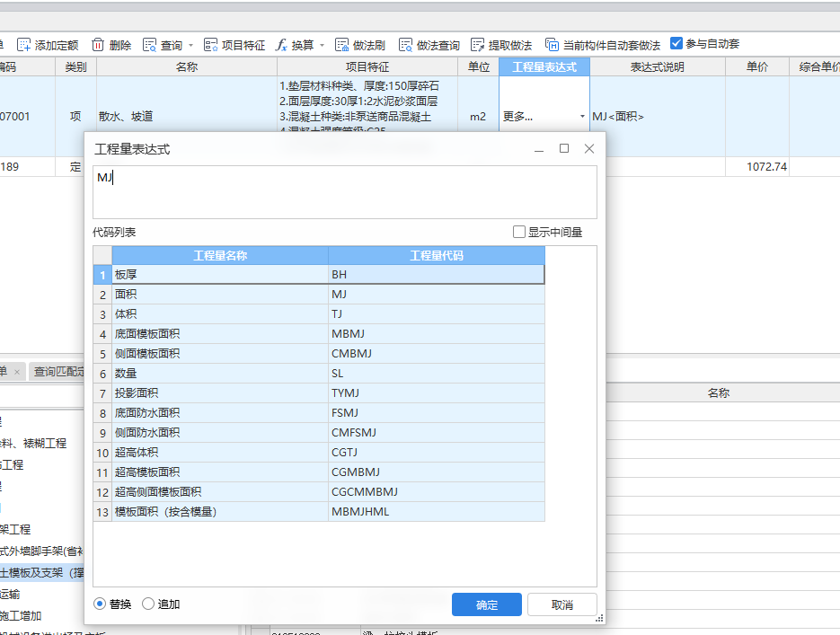Image resolution: width=840 pixels, height=635 pixels.
Task: Open the 查询 search icon
Action: 149,45
